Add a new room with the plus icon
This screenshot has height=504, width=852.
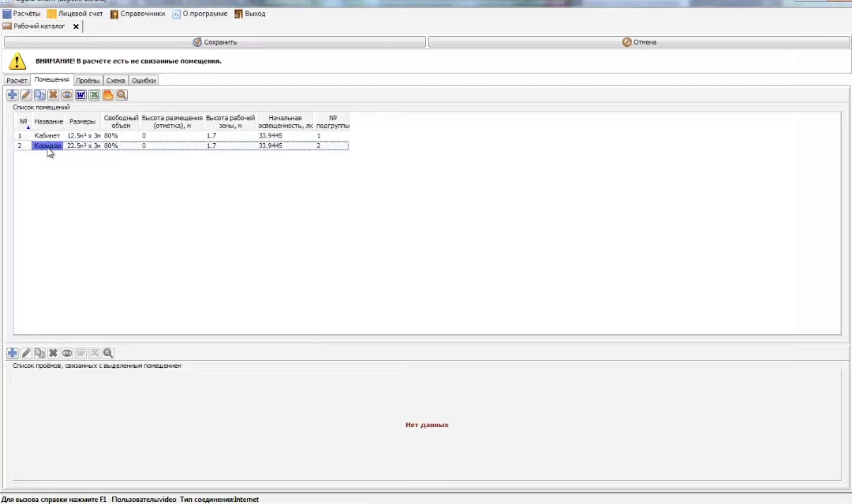pos(12,95)
